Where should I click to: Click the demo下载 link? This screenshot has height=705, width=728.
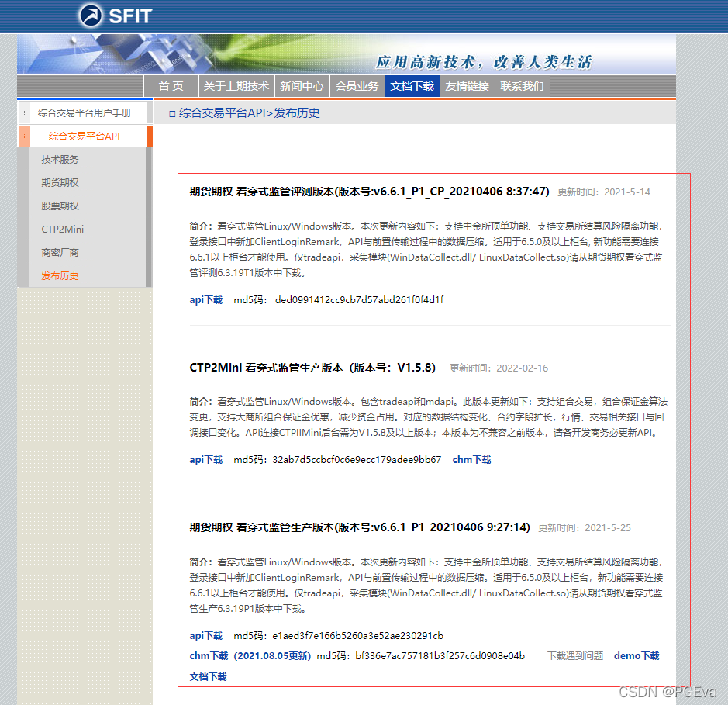point(637,656)
